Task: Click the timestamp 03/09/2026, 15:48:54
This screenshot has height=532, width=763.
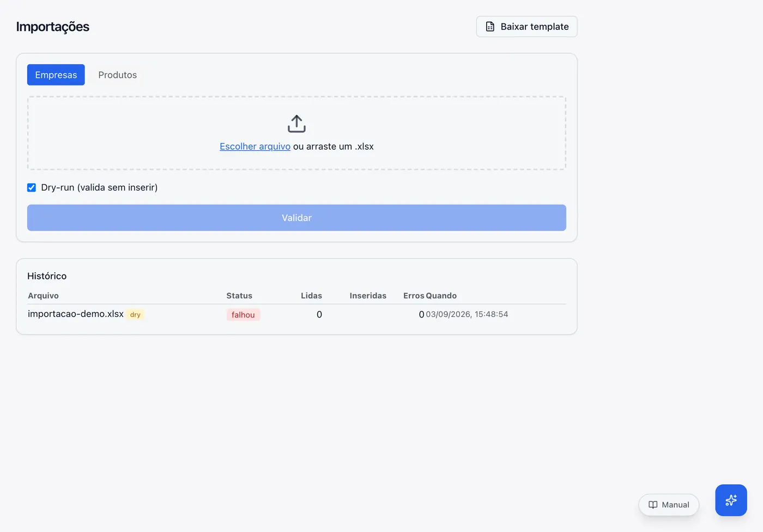Action: click(x=467, y=314)
